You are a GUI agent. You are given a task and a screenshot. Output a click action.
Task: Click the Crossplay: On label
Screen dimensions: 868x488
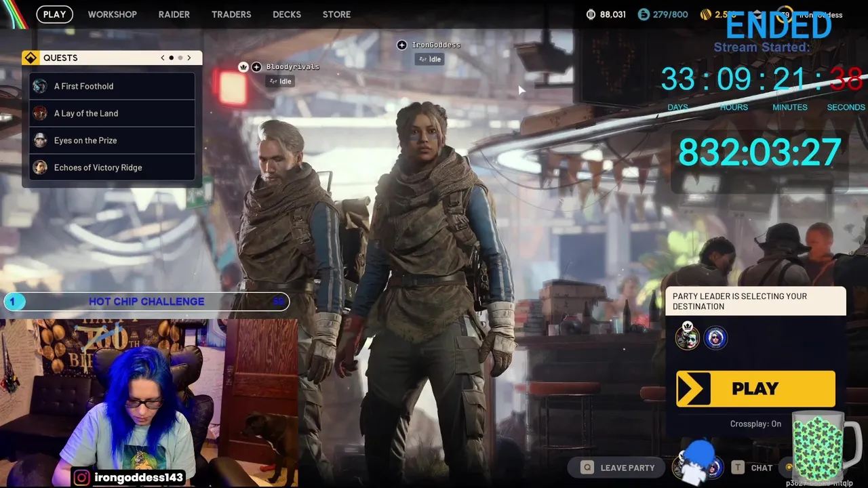755,424
